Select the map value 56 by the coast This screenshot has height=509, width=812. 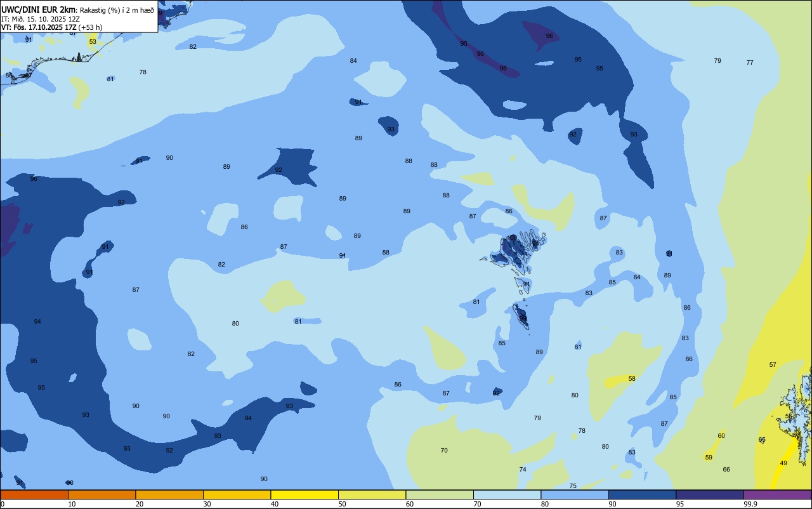(789, 416)
